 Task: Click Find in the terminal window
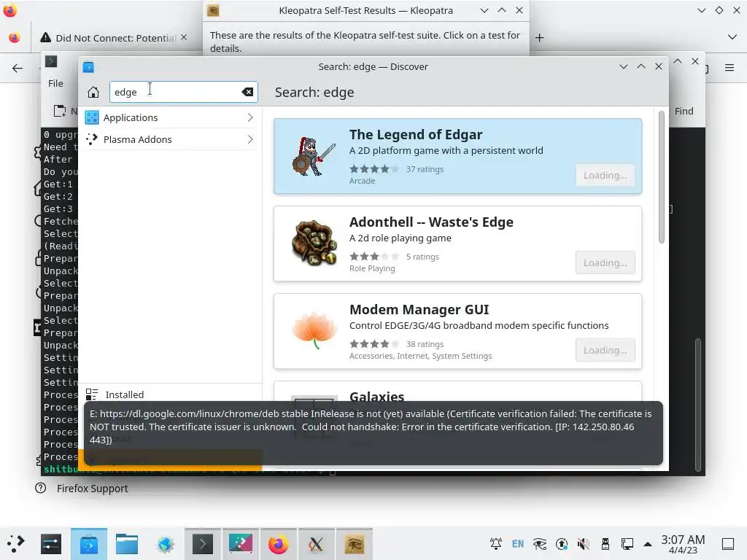tap(684, 111)
